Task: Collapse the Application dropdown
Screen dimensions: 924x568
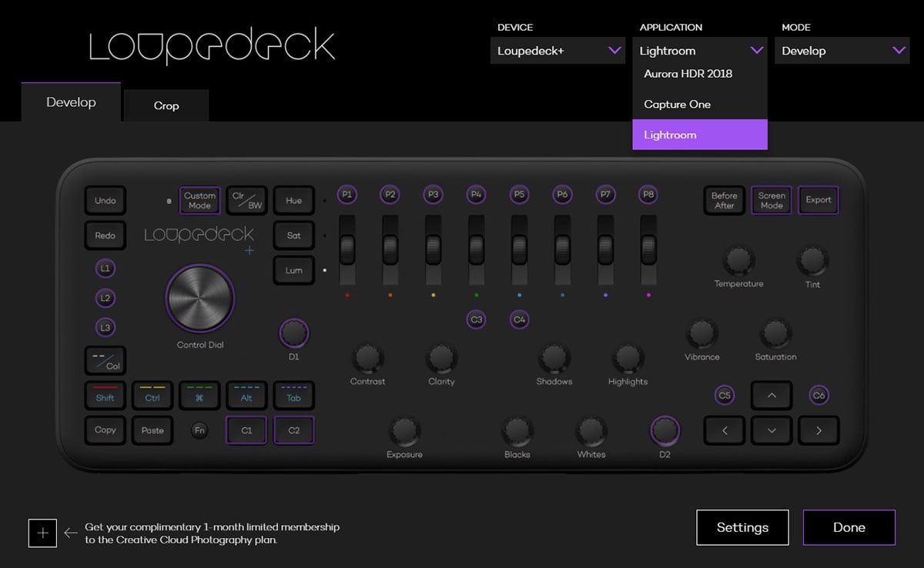Action: click(x=700, y=51)
